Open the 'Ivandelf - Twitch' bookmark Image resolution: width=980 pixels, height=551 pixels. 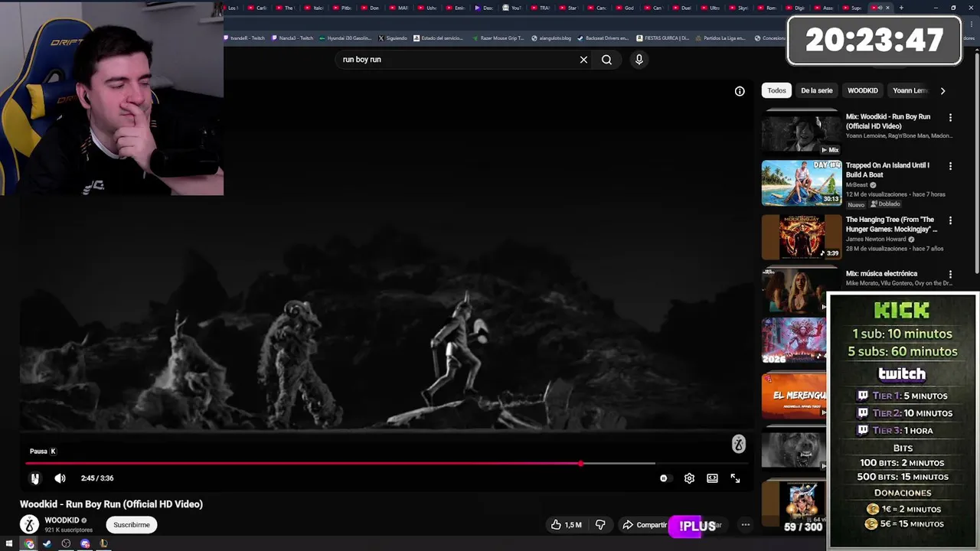tap(245, 37)
